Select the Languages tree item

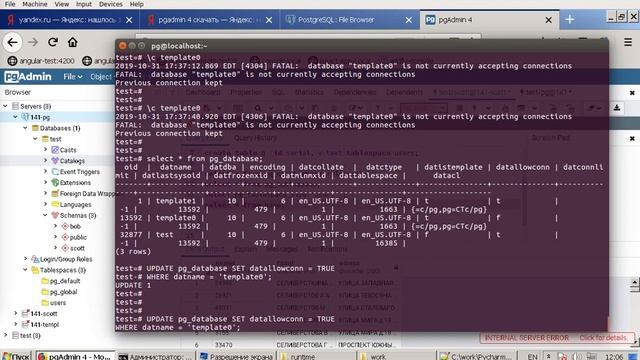click(76, 204)
